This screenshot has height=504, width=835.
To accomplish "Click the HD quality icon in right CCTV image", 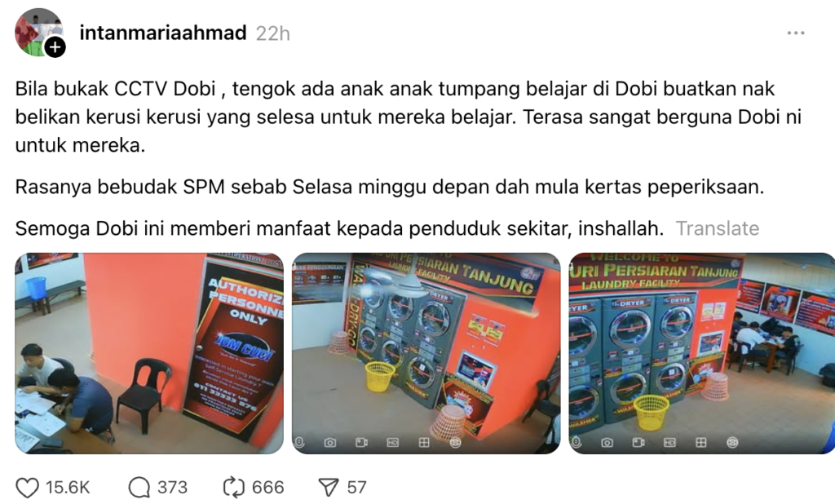I will pos(669,443).
